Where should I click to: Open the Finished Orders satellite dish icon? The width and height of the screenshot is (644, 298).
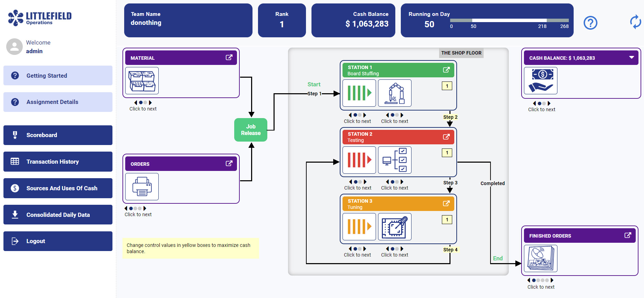(541, 258)
